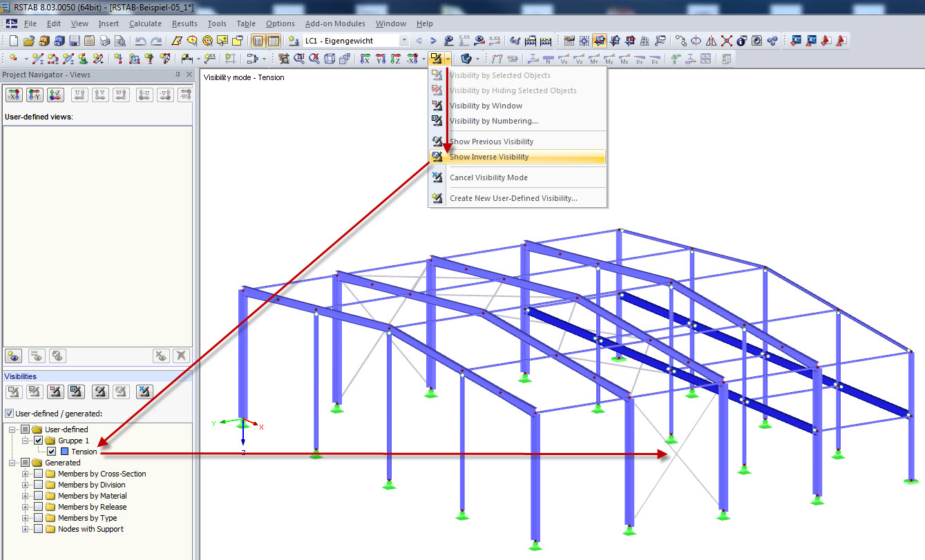Check the Members by Cross-Section checkbox

pos(38,474)
